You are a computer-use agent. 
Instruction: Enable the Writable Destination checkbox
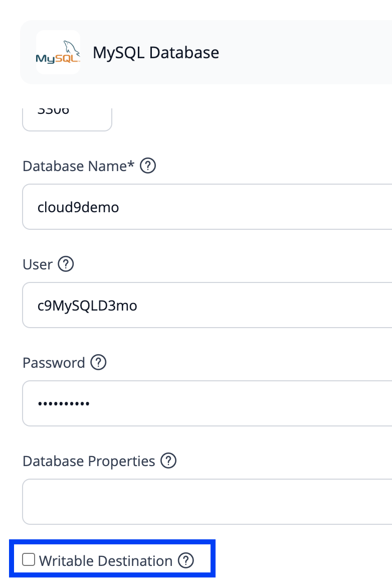pyautogui.click(x=29, y=559)
